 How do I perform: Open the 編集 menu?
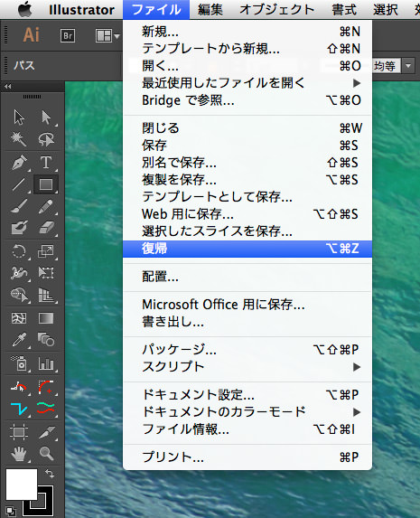(x=210, y=10)
